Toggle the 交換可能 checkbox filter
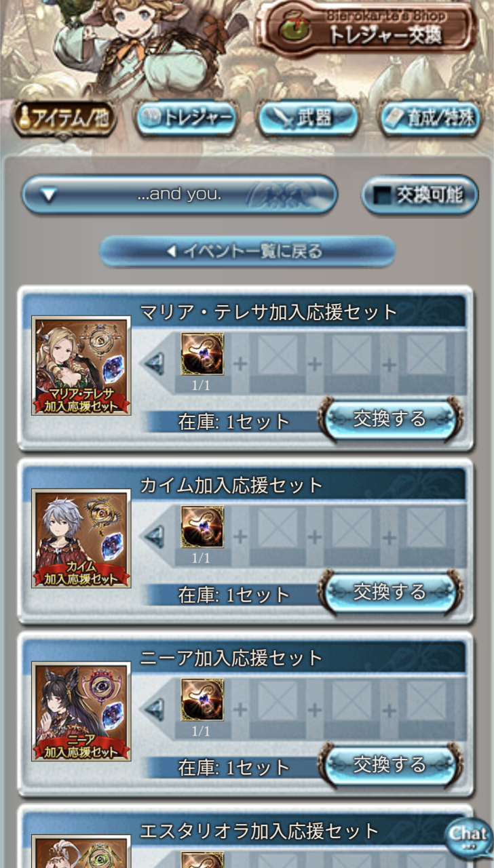The width and height of the screenshot is (494, 868). [420, 195]
